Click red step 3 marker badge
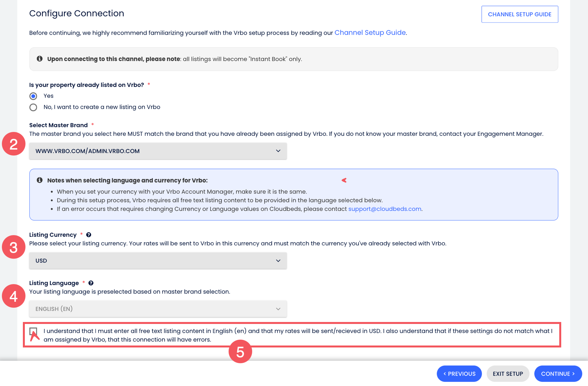The height and width of the screenshot is (386, 588). pos(13,247)
